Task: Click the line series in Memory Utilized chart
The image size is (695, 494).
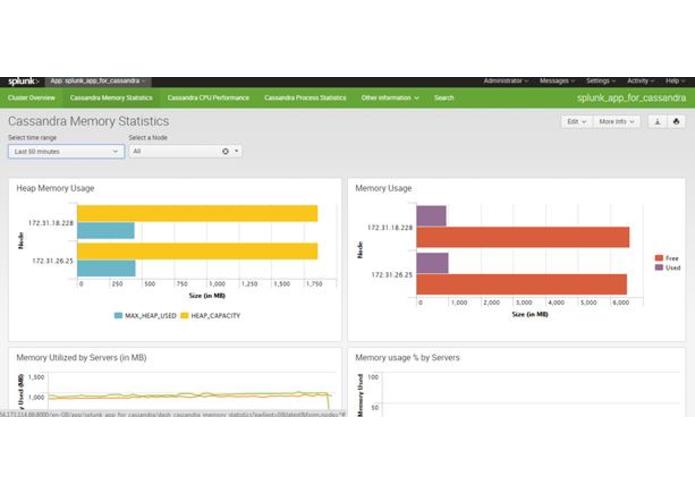Action: [x=191, y=394]
